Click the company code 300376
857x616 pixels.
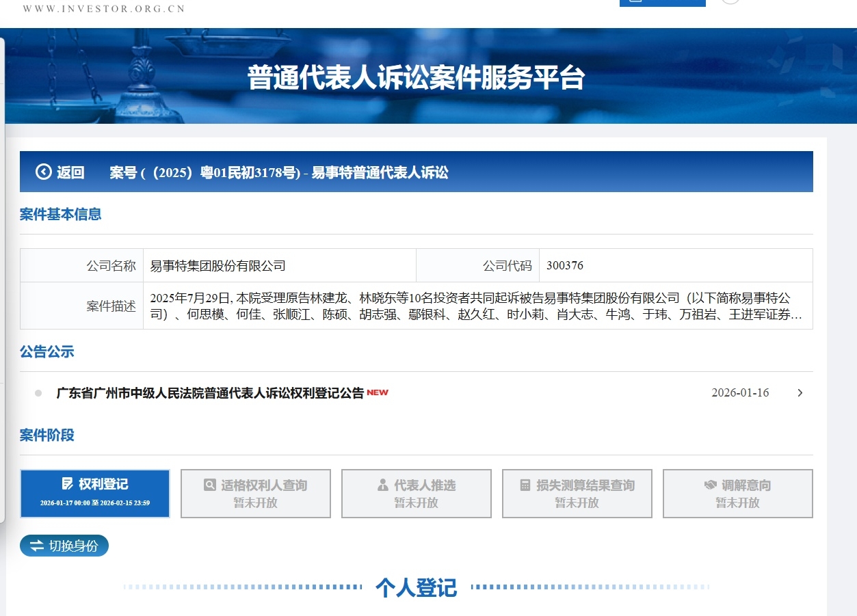[565, 266]
